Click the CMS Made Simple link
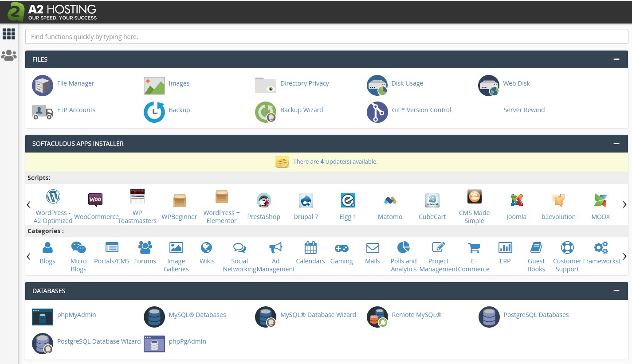Viewport: 632px width, 364px height. click(475, 217)
